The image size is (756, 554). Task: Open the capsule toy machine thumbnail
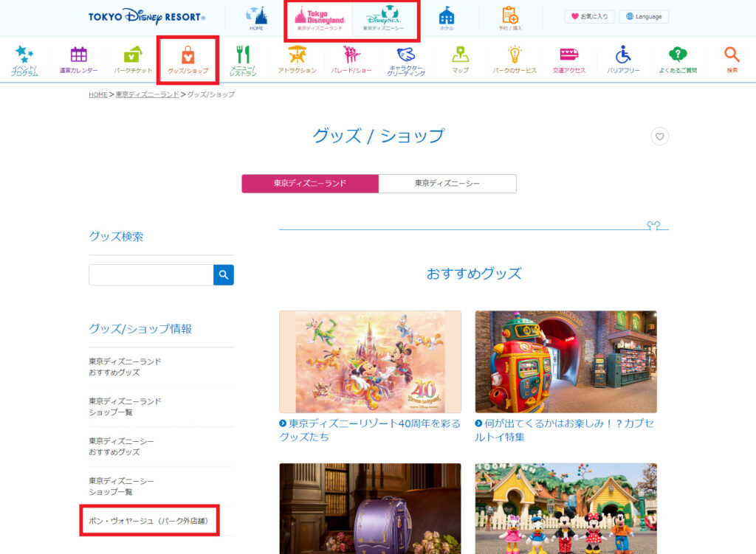click(x=566, y=361)
